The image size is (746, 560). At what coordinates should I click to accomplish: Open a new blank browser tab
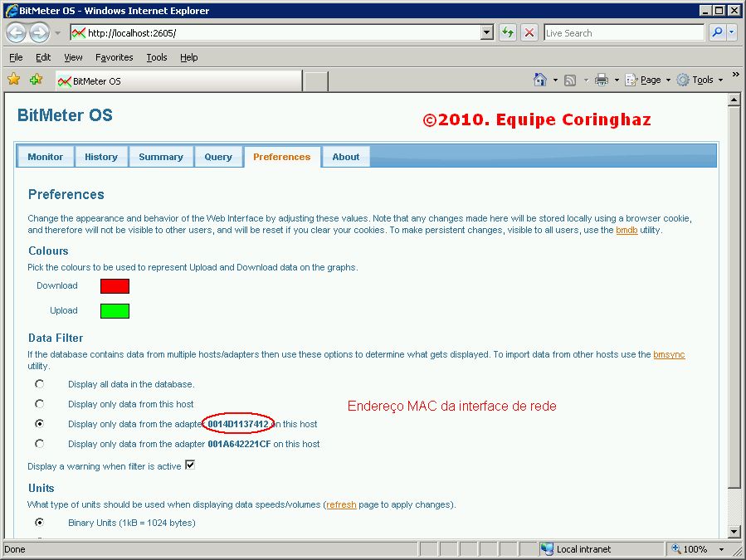(315, 81)
